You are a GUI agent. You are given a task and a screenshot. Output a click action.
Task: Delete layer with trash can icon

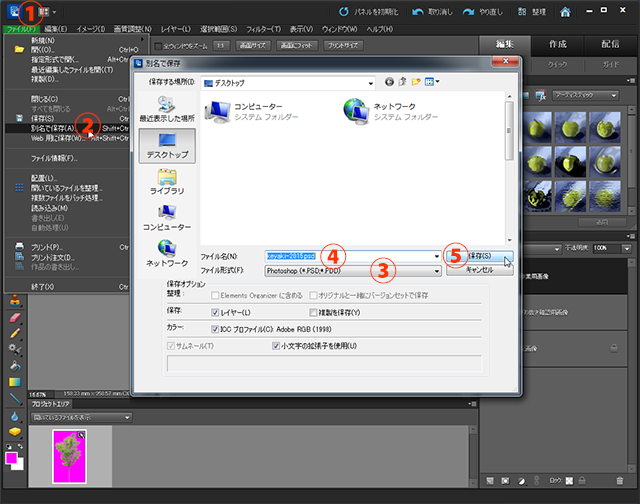click(620, 481)
